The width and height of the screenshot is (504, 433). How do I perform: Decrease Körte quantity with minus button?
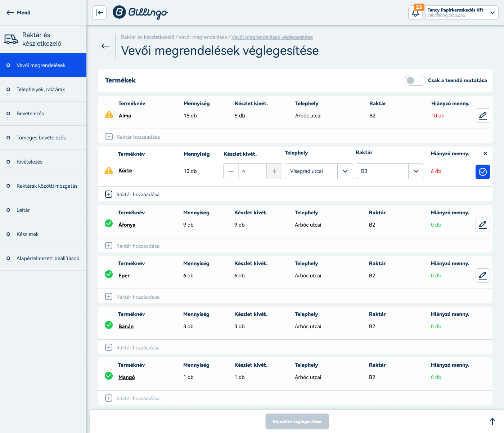[x=231, y=171]
